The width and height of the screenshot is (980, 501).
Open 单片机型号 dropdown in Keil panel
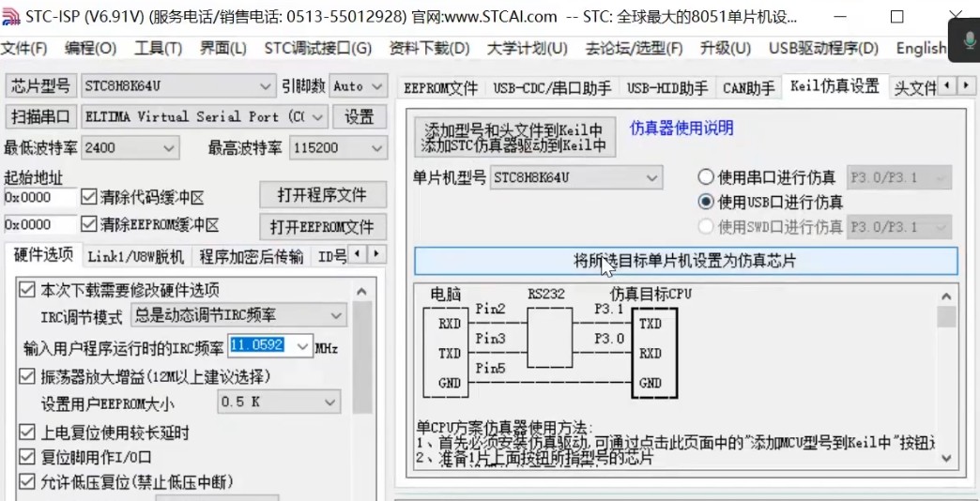[576, 178]
